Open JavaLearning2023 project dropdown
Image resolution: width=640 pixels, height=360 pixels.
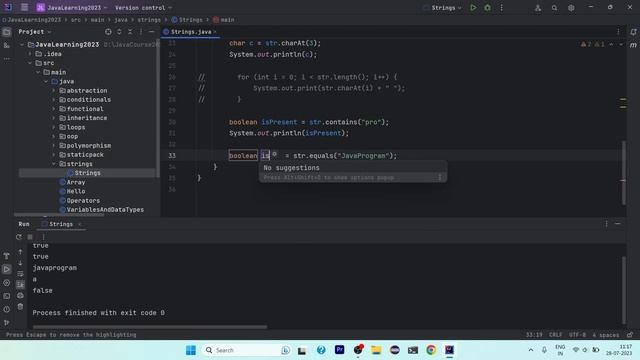[72, 8]
